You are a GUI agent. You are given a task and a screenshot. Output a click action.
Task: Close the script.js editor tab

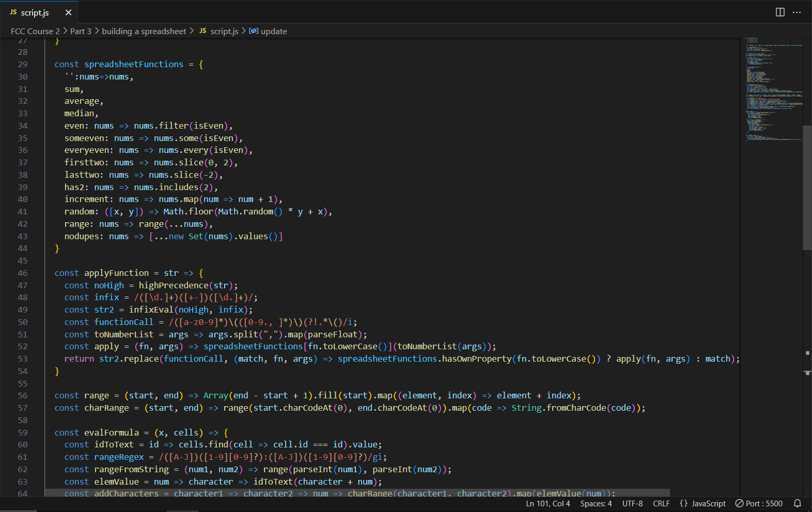68,12
